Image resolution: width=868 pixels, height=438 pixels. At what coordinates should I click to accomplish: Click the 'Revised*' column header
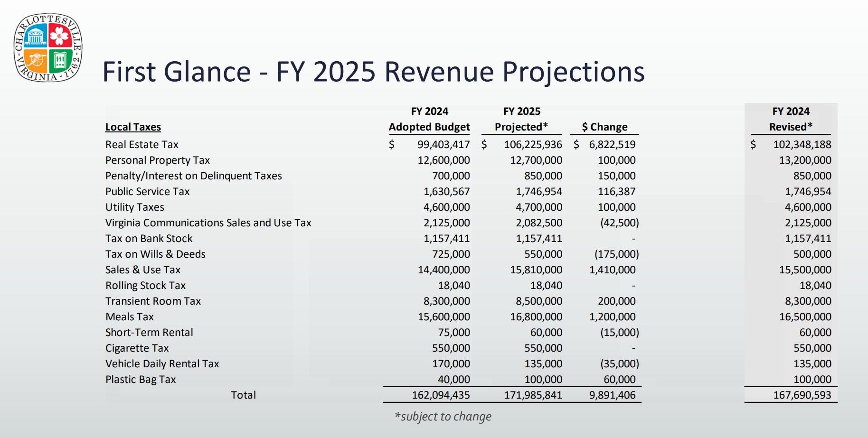pos(791,127)
